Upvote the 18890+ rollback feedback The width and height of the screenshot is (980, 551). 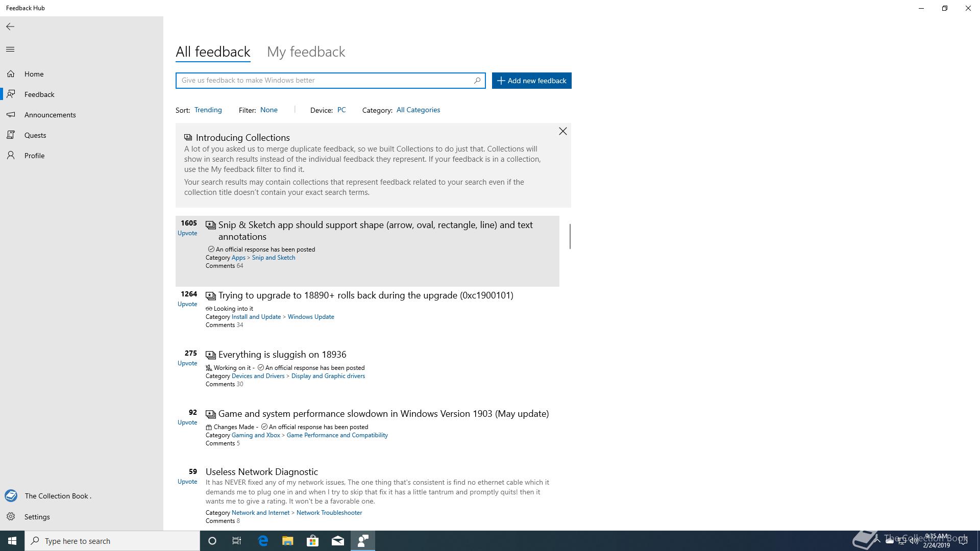tap(187, 304)
